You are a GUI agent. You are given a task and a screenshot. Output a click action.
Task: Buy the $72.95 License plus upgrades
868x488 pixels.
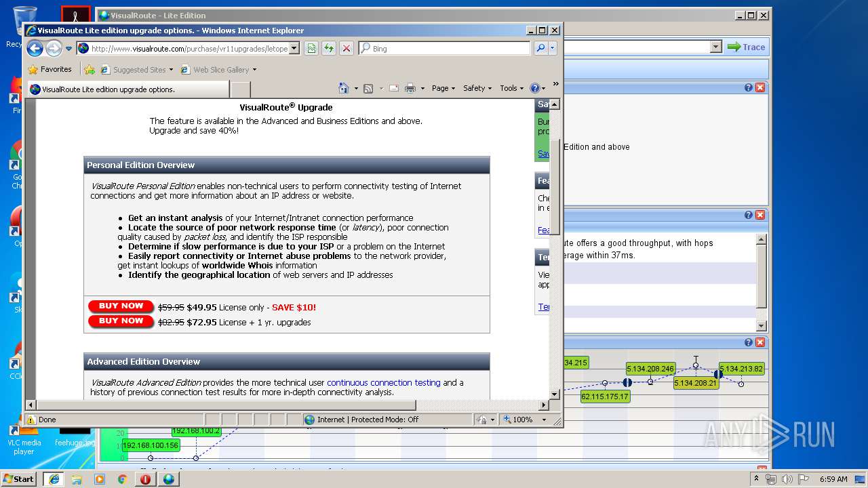coord(121,321)
